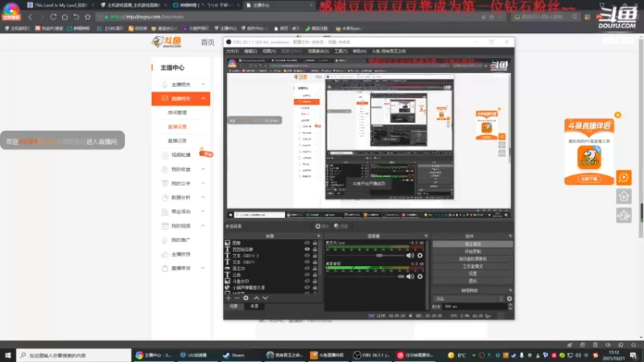Click the robot icon on right sidebar
Viewport: 644px width, 362px height.
tap(623, 215)
